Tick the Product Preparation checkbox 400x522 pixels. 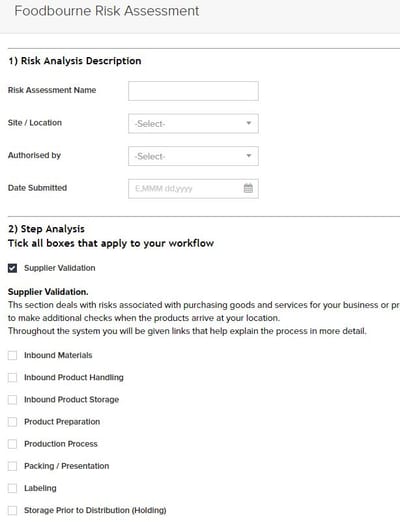point(12,422)
